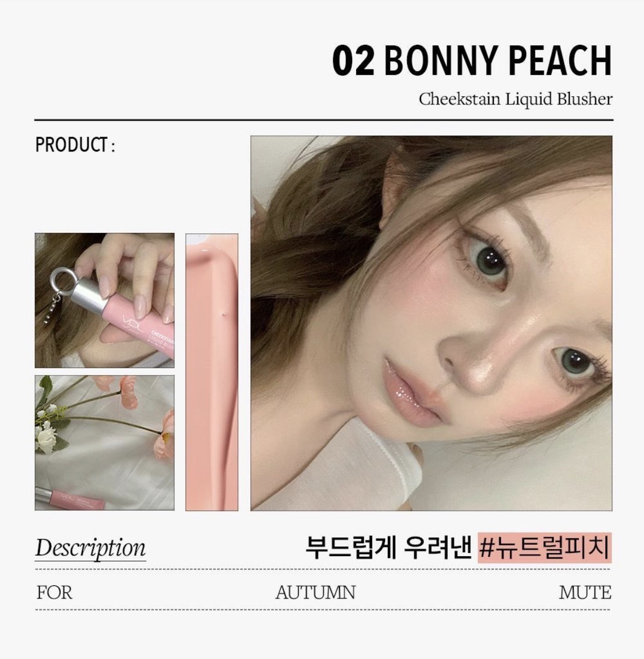Viewport: 644px width, 659px height.
Task: Pick the peach blush color swatch strip
Action: point(212,372)
